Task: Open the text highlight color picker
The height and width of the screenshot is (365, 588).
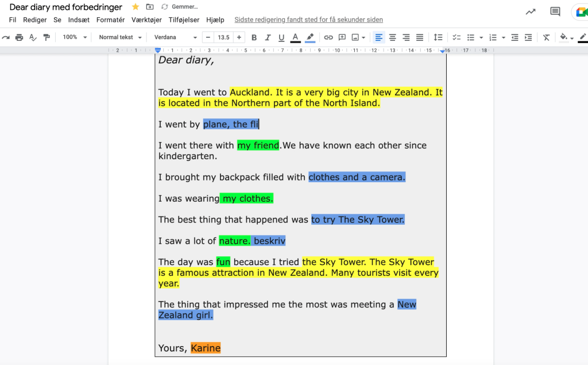Action: [310, 37]
